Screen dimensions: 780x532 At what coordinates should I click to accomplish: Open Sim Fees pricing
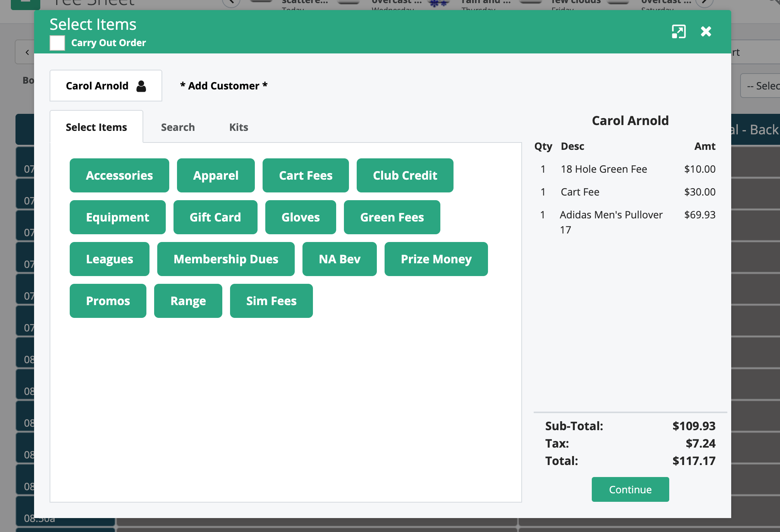point(271,301)
